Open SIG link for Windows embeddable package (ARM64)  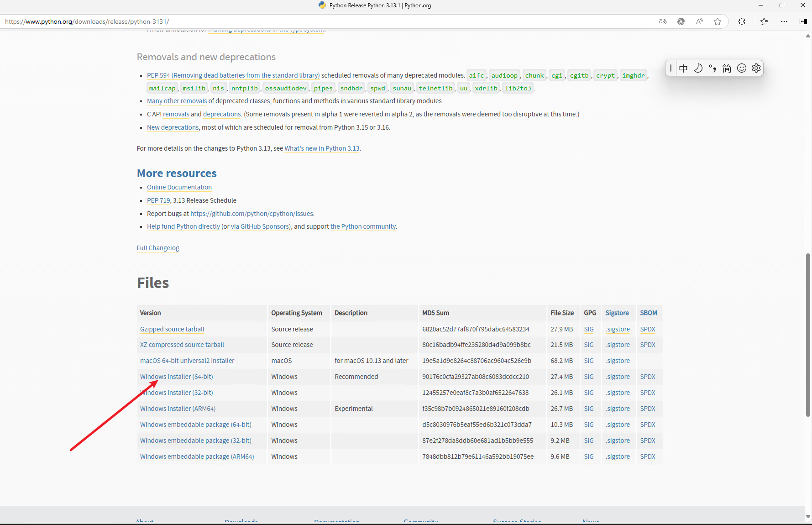coord(589,457)
